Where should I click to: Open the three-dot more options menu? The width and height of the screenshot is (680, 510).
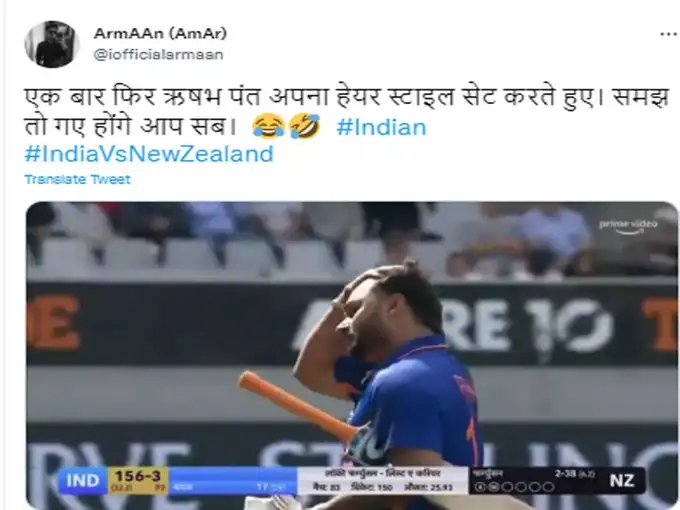click(x=669, y=34)
